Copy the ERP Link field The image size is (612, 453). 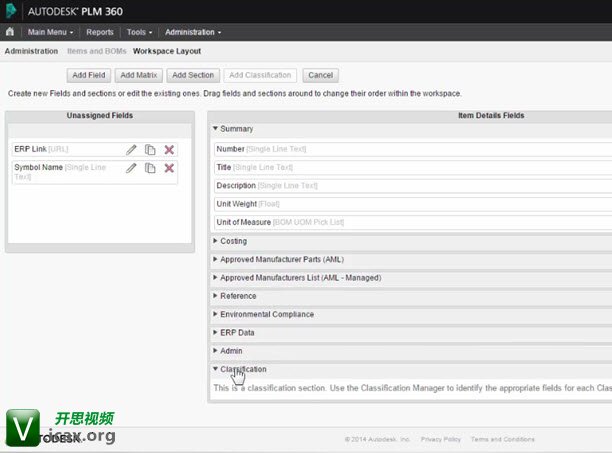(x=150, y=150)
